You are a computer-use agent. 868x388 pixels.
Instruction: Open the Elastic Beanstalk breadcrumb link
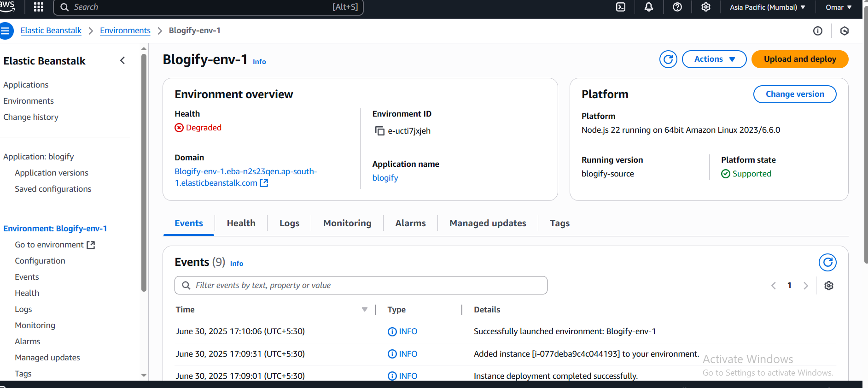tap(51, 30)
